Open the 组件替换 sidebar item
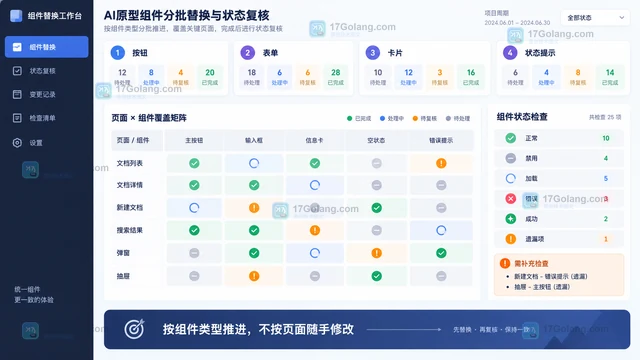640x360 pixels. pos(47,47)
